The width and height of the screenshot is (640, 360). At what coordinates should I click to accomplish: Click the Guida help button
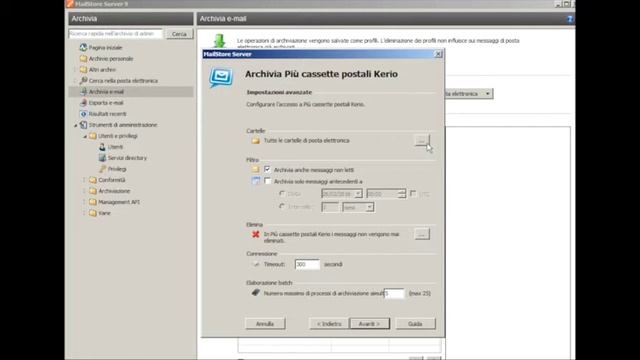415,324
